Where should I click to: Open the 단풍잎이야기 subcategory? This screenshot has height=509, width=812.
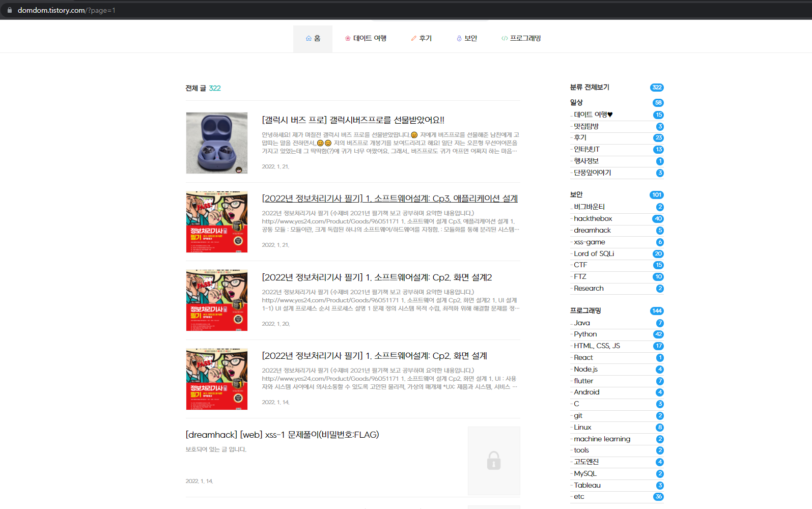point(593,173)
